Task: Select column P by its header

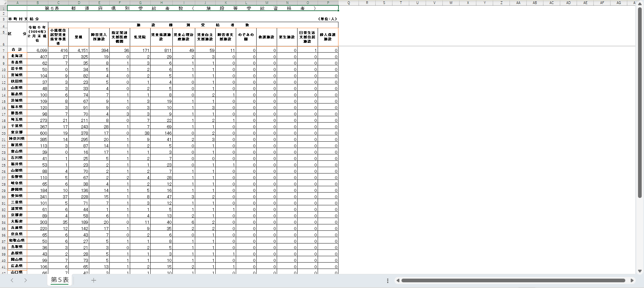Action: tap(328, 3)
